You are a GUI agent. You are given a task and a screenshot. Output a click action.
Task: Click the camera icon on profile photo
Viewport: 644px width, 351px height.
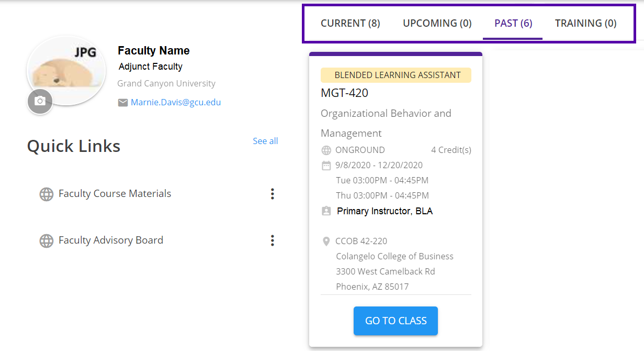pos(40,101)
